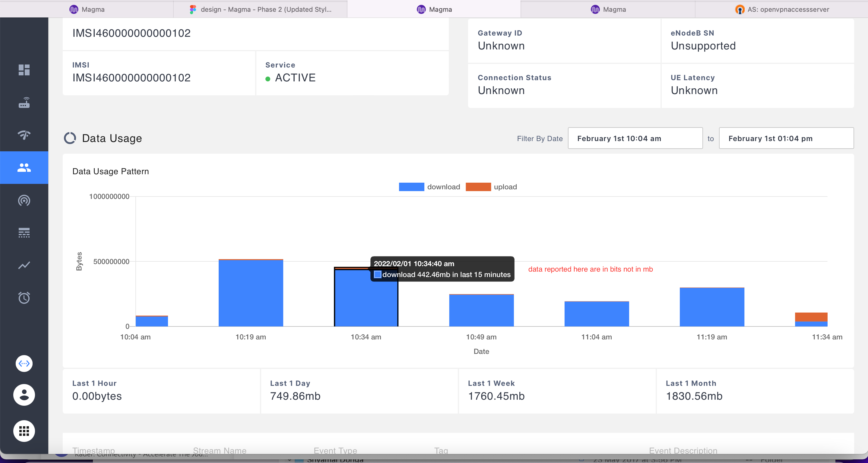Switch to the openvpnaccessserver browser tab
The width and height of the screenshot is (868, 463).
[x=782, y=9]
